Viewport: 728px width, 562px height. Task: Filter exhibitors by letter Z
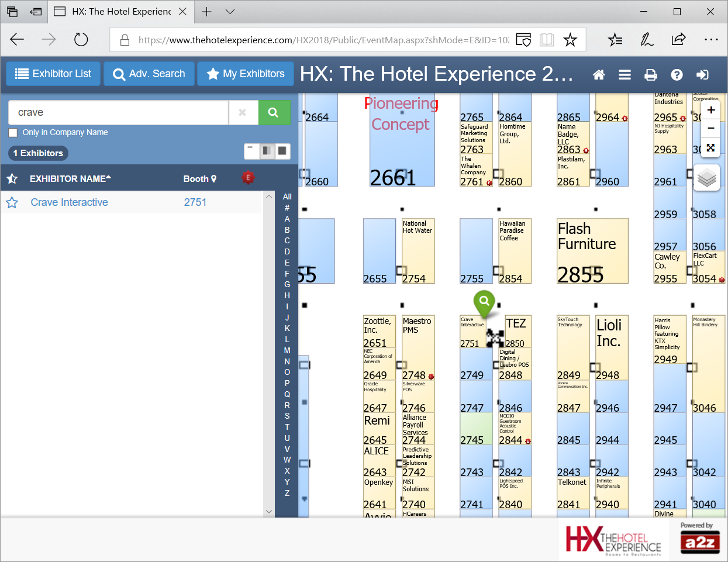pos(287,493)
